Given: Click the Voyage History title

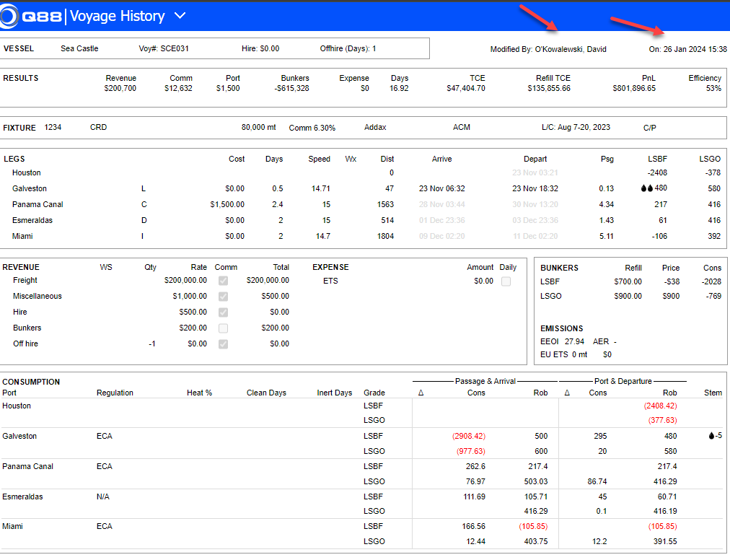Looking at the screenshot, I should pyautogui.click(x=117, y=16).
